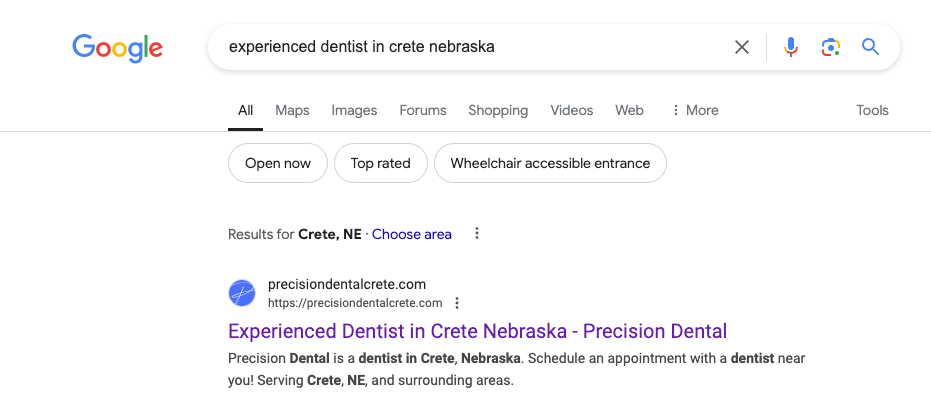This screenshot has width=931, height=411.
Task: Open Experienced Dentist in Crete Nebraska result
Action: (477, 331)
